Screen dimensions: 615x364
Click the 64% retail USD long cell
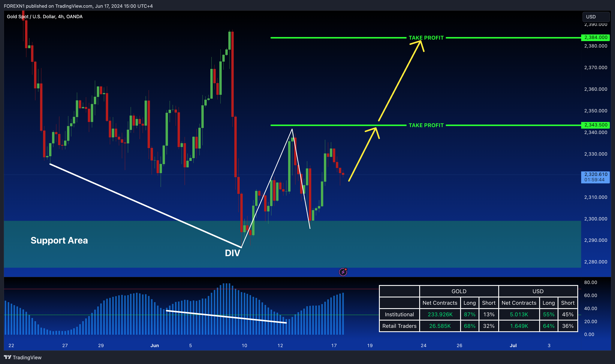coord(549,326)
